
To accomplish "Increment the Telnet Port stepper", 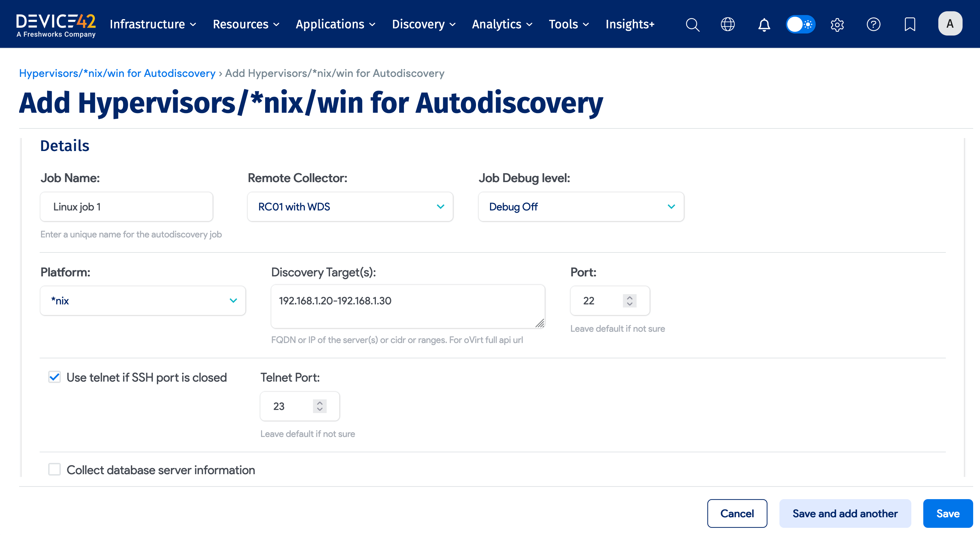I will (x=319, y=402).
